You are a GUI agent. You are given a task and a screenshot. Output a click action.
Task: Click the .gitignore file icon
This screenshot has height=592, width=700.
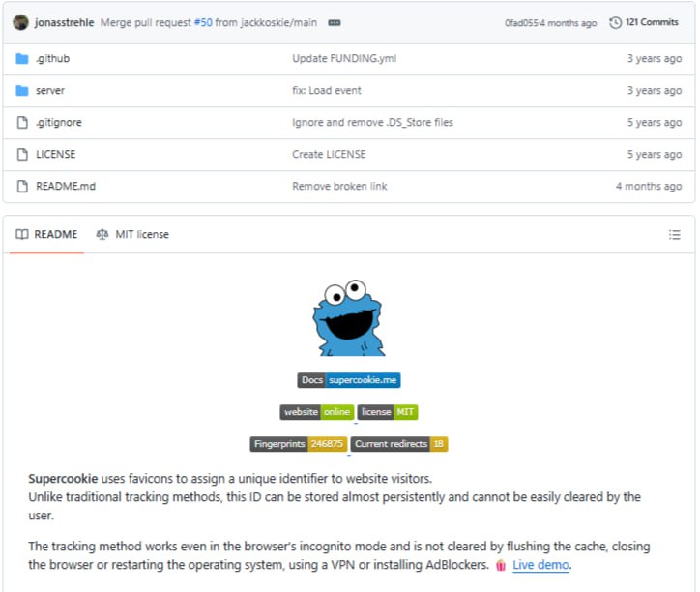(22, 122)
